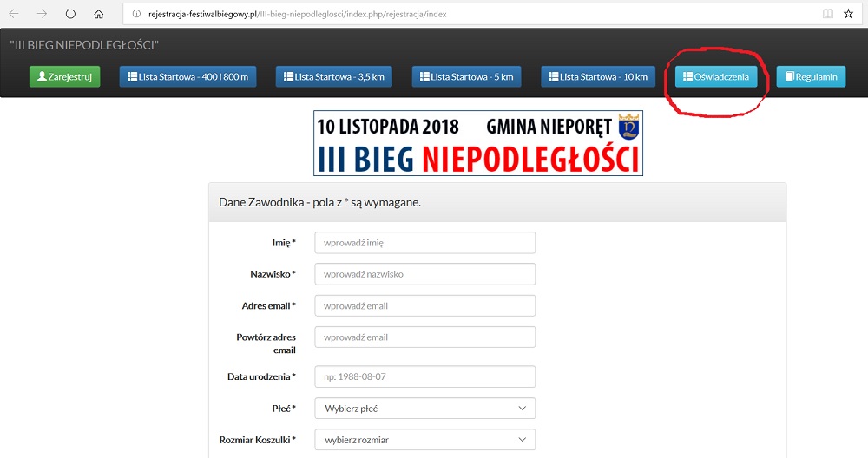Click the browser forward arrow
868x458 pixels.
click(x=42, y=14)
